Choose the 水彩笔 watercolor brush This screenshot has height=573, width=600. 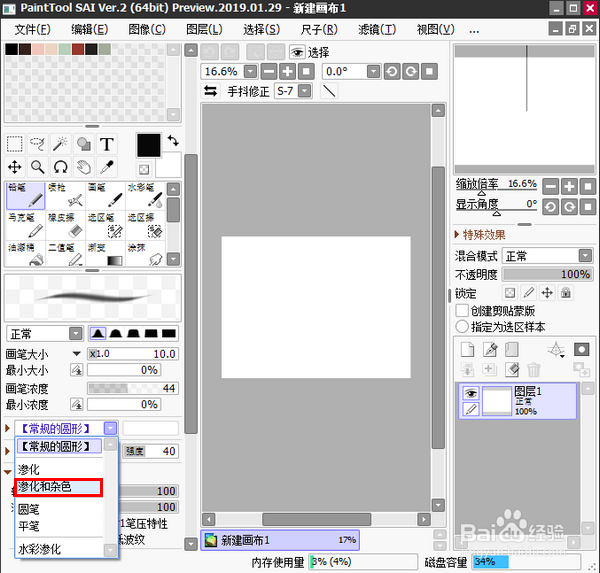[145, 196]
